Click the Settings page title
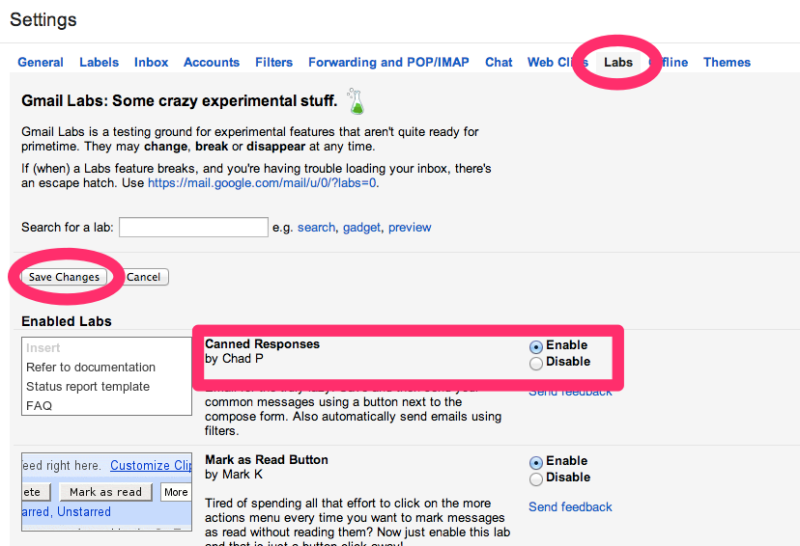Viewport: 800px width, 546px height. point(43,19)
